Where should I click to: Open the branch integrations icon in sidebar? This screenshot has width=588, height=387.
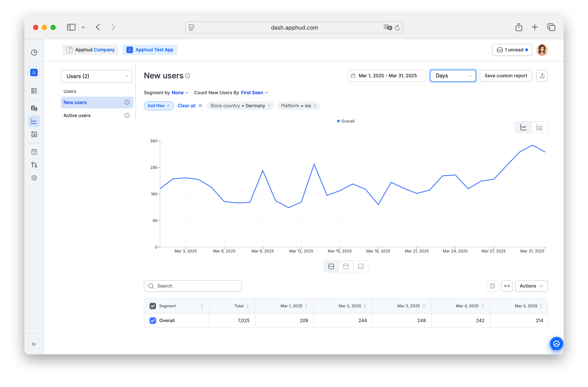coord(34,165)
